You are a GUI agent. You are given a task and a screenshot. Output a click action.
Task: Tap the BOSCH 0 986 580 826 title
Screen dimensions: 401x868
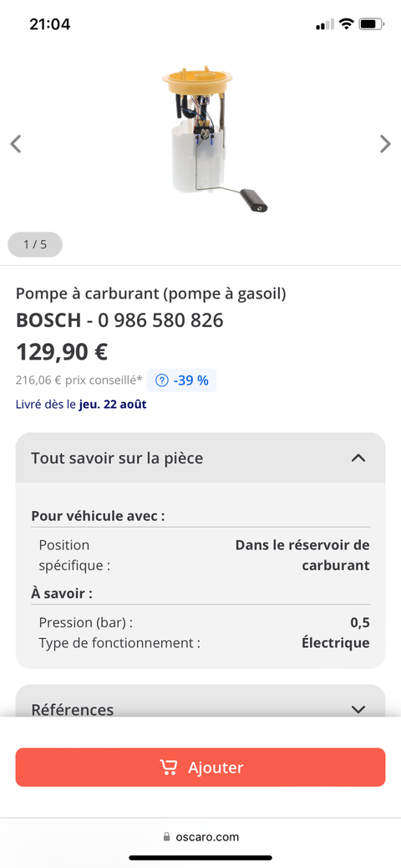pos(119,320)
